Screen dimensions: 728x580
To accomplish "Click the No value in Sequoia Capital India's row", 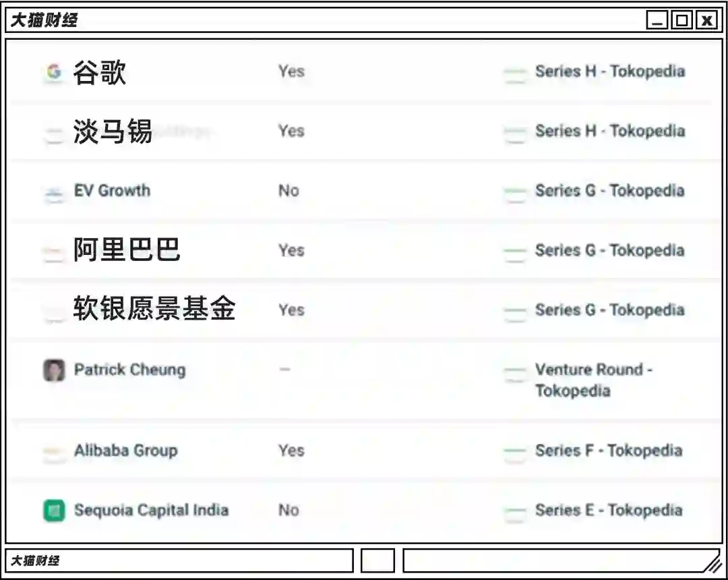I will (289, 510).
